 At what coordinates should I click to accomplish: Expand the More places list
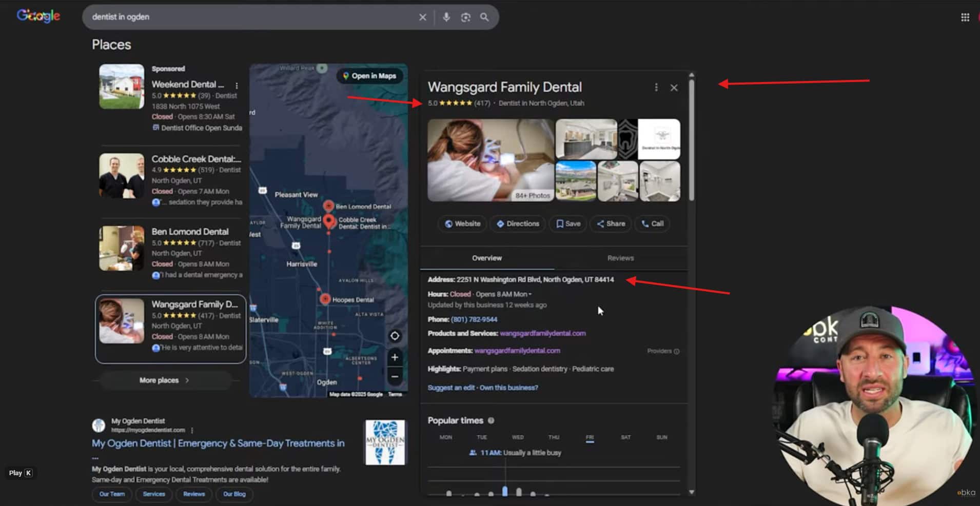pyautogui.click(x=163, y=380)
